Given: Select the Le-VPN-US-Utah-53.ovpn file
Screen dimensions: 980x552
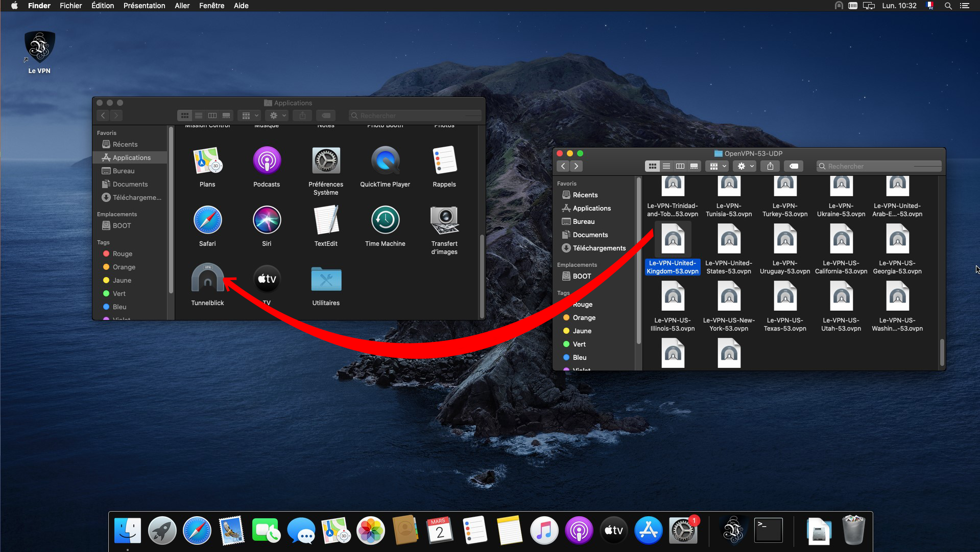Looking at the screenshot, I should [841, 296].
